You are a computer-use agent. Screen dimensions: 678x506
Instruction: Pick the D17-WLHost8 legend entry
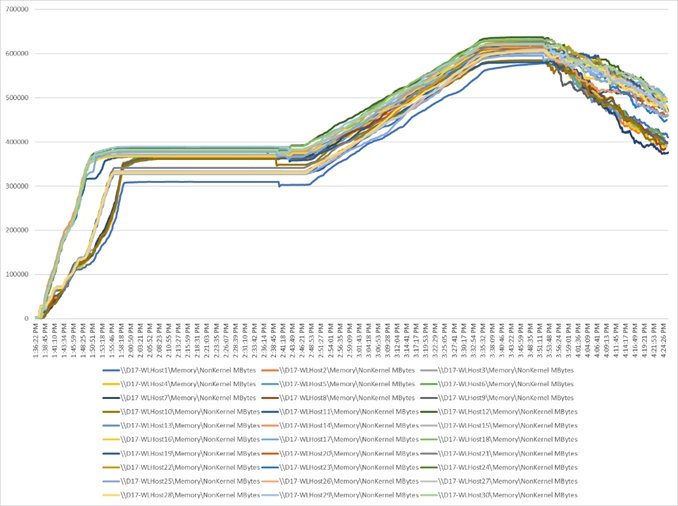coord(338,398)
